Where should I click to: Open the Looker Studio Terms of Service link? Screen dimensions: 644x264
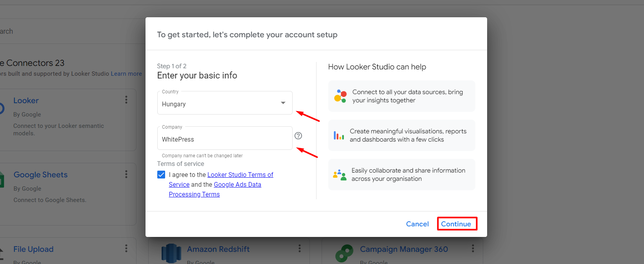point(221,179)
